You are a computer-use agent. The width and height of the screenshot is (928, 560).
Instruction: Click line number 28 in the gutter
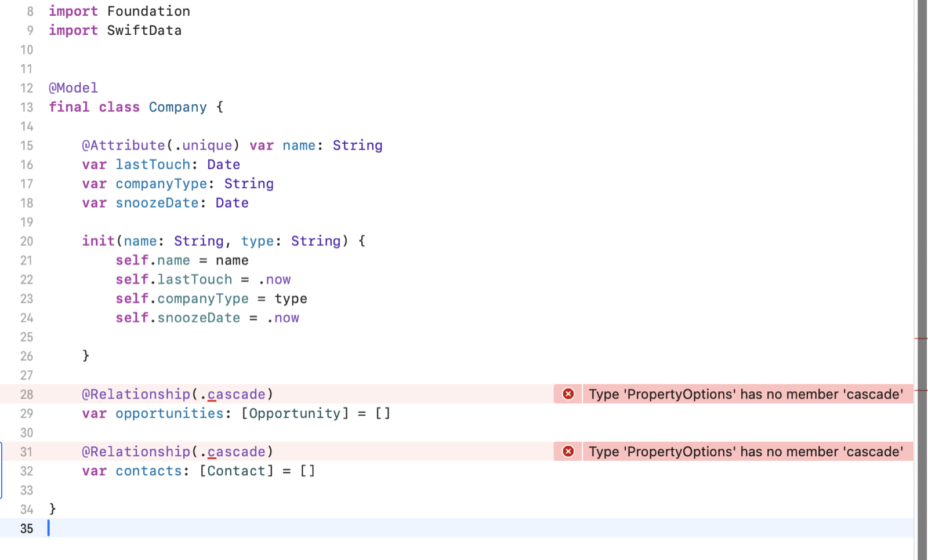(27, 394)
